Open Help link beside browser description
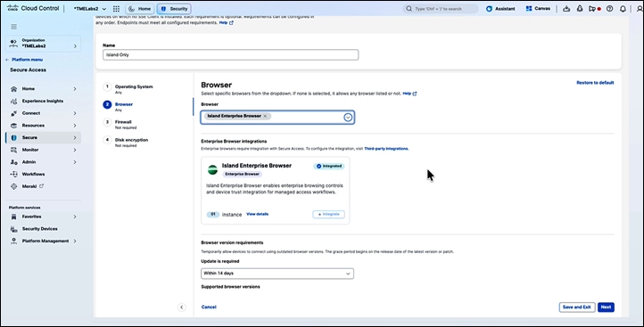644x327 pixels. (x=409, y=94)
